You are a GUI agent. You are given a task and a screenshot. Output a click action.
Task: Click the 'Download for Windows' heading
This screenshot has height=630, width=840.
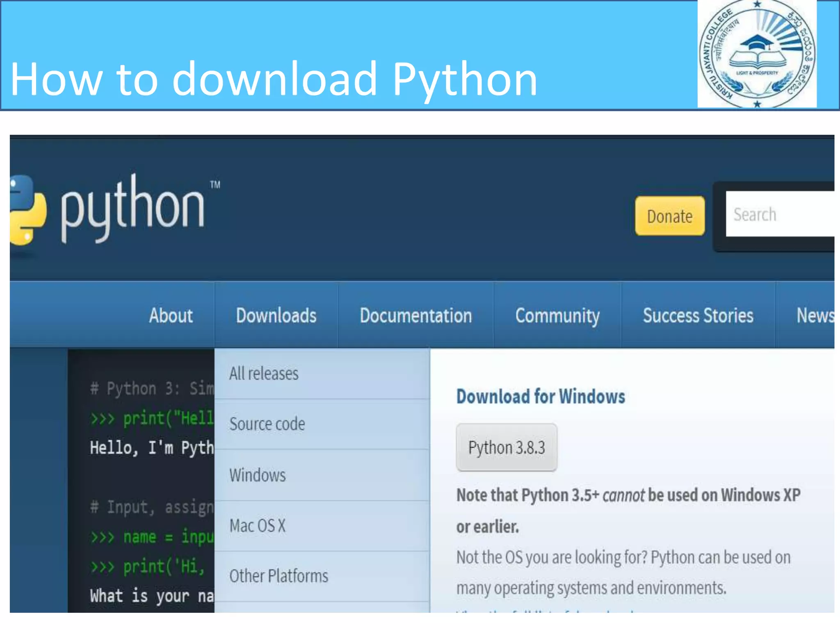coord(541,397)
